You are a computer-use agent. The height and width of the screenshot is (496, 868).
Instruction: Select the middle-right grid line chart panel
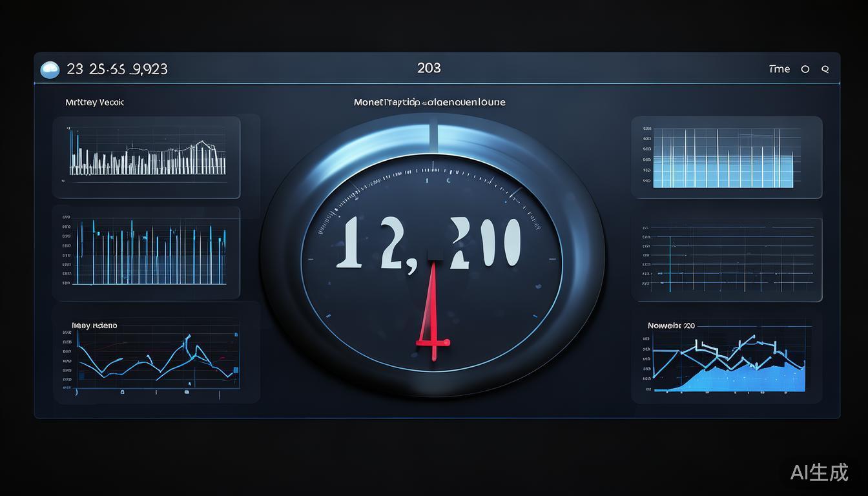click(x=726, y=260)
